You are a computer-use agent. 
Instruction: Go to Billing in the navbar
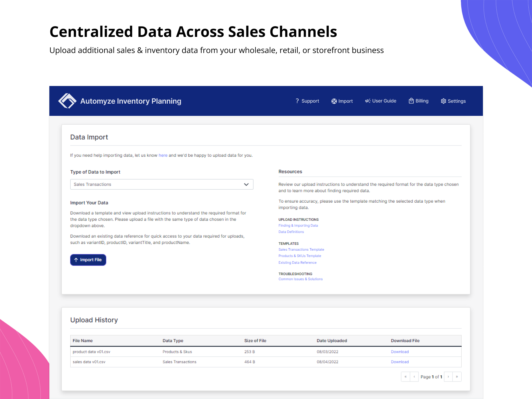click(418, 101)
